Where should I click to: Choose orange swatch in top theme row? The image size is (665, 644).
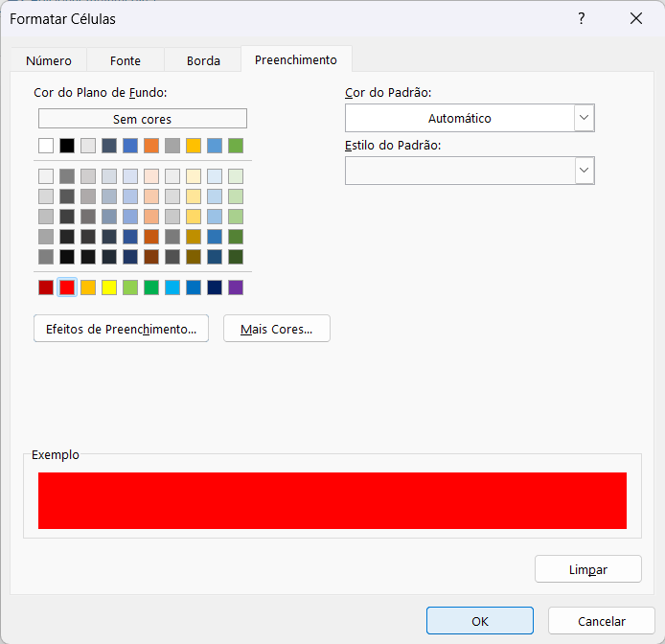point(151,146)
